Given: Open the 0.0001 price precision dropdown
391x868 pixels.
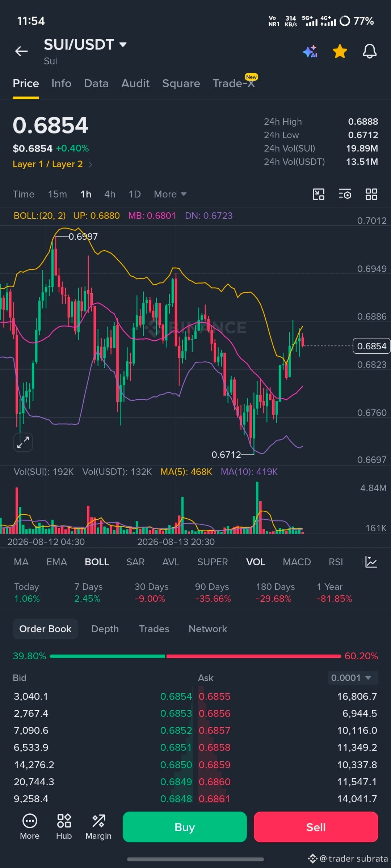Looking at the screenshot, I should pos(353,678).
